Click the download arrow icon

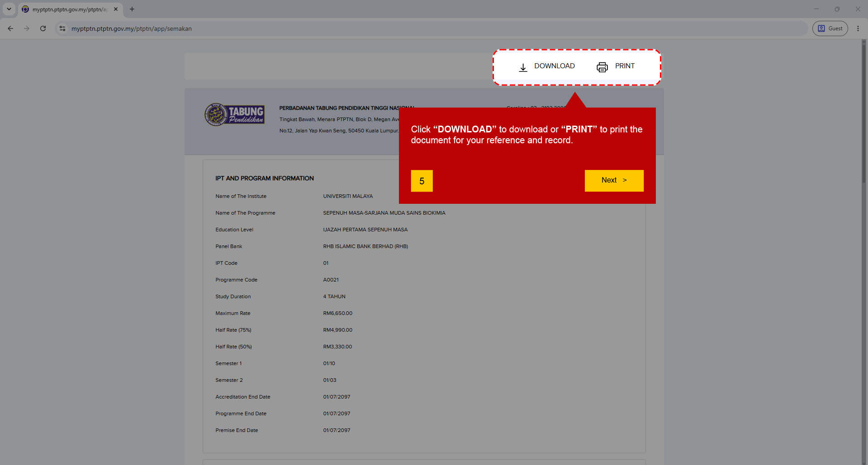point(523,67)
